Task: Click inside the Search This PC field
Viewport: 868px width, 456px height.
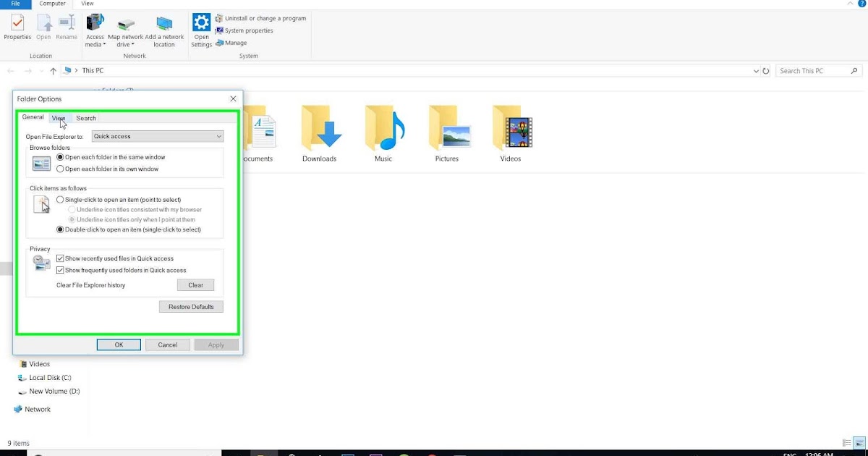Action: [810, 70]
